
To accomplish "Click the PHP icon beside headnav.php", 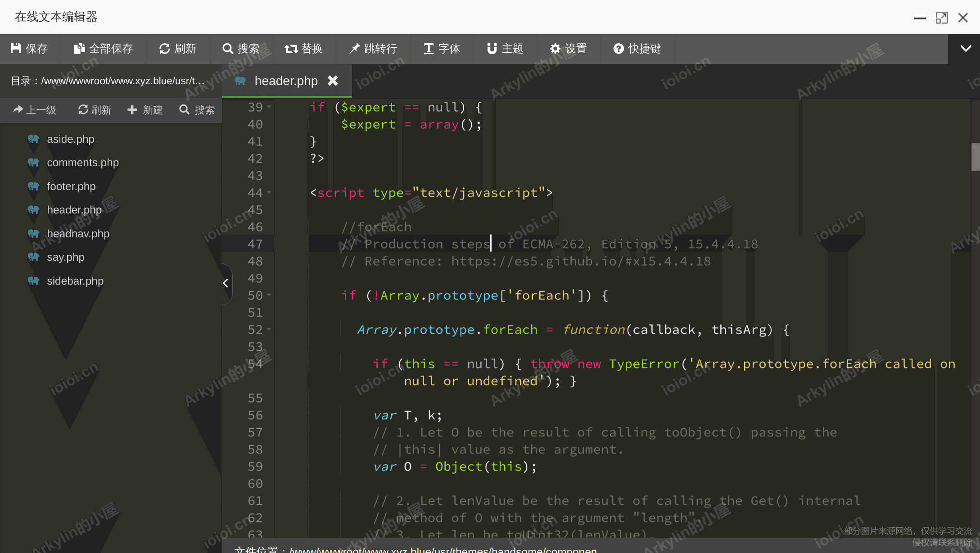I will (33, 234).
